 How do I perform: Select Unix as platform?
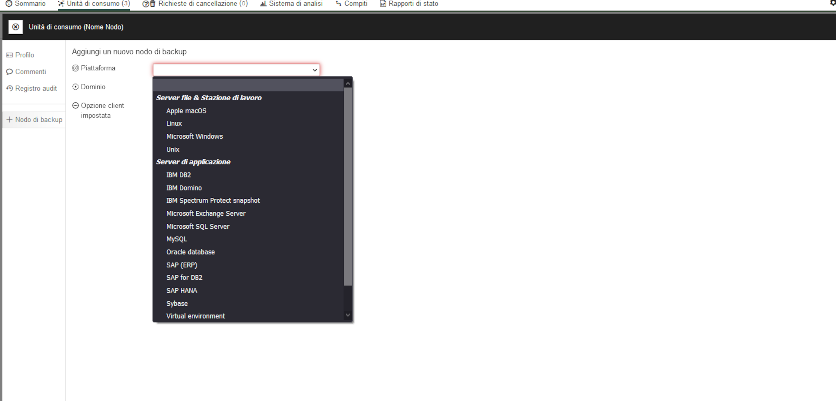248,149
